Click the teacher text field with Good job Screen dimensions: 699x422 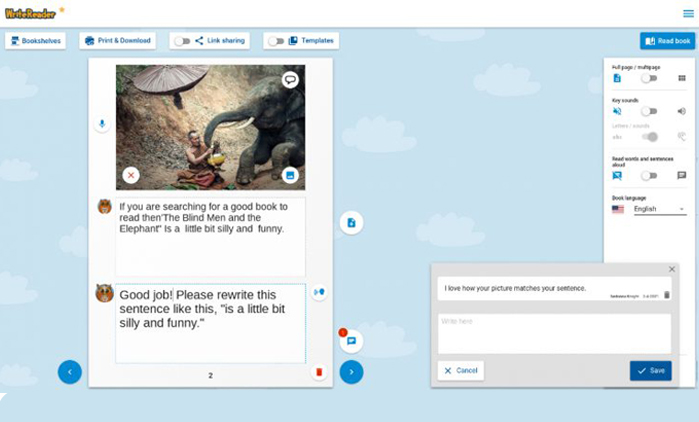210,324
